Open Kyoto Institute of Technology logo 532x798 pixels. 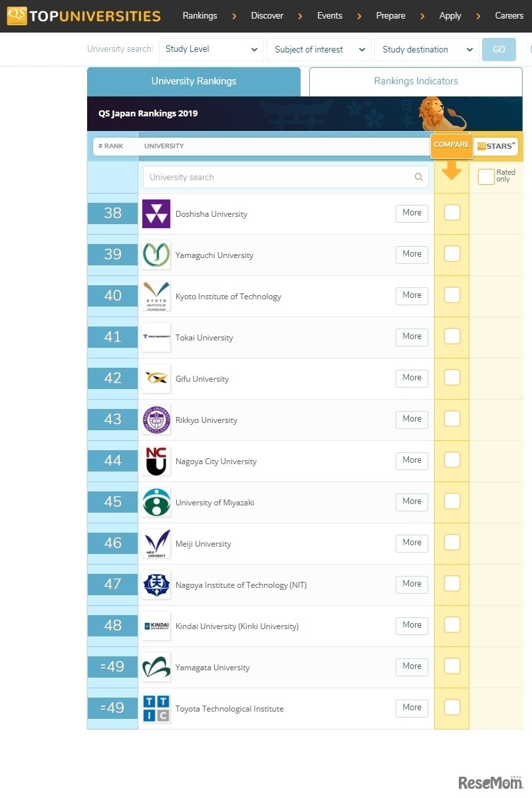(x=156, y=296)
